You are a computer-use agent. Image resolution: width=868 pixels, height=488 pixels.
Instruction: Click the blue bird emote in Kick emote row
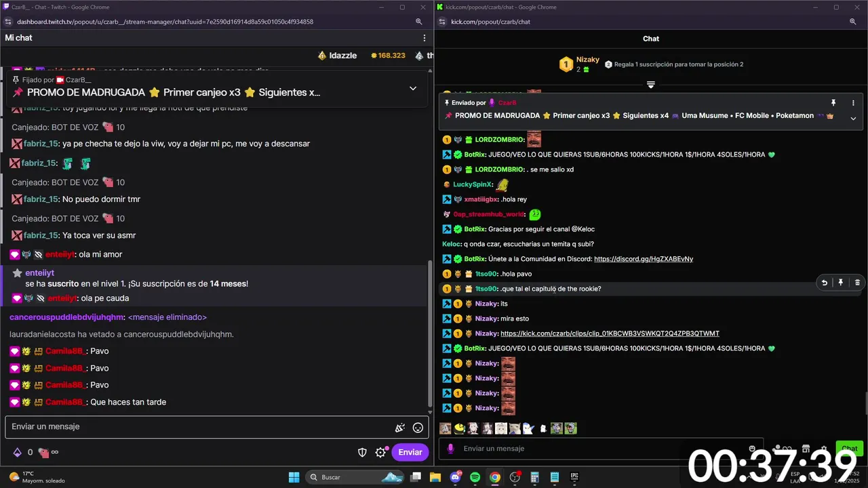(528, 428)
